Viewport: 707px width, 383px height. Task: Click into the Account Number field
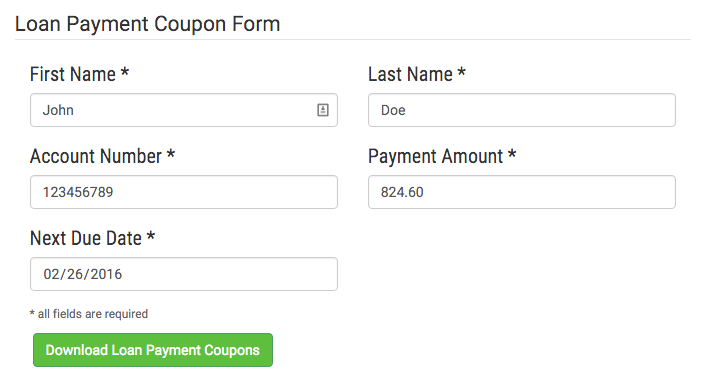[x=184, y=192]
